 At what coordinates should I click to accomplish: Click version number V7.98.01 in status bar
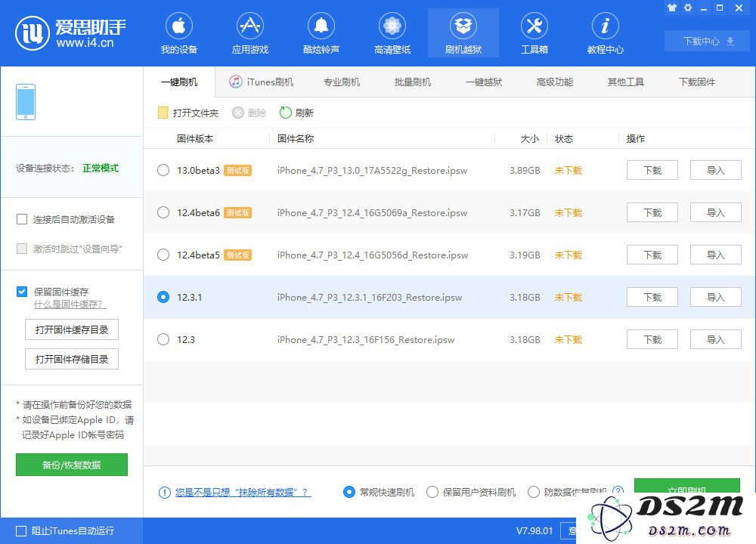pos(534,531)
